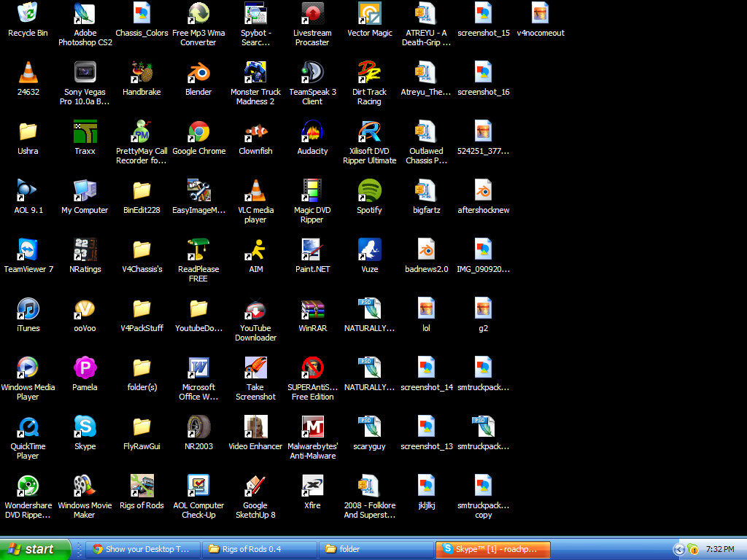
Task: Open the screenshot_15 image file
Action: click(483, 13)
